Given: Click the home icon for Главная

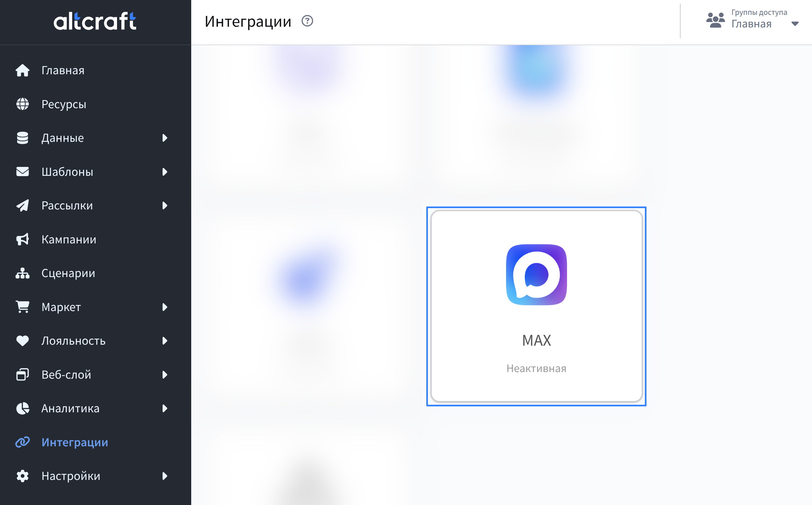Looking at the screenshot, I should click(22, 71).
